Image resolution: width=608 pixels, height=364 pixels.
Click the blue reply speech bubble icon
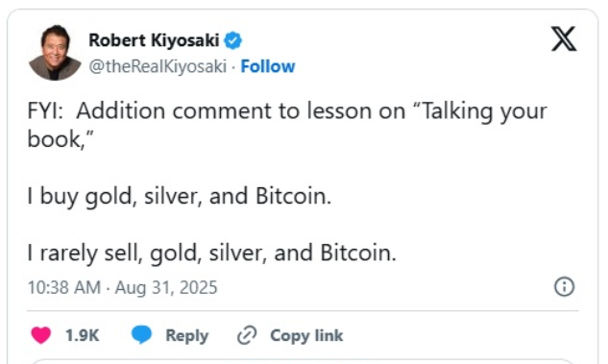click(141, 335)
